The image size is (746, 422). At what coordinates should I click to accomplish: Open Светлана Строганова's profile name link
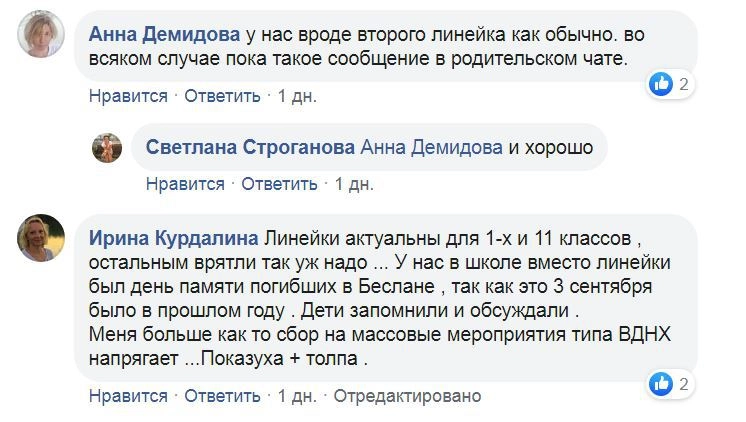[x=250, y=147]
